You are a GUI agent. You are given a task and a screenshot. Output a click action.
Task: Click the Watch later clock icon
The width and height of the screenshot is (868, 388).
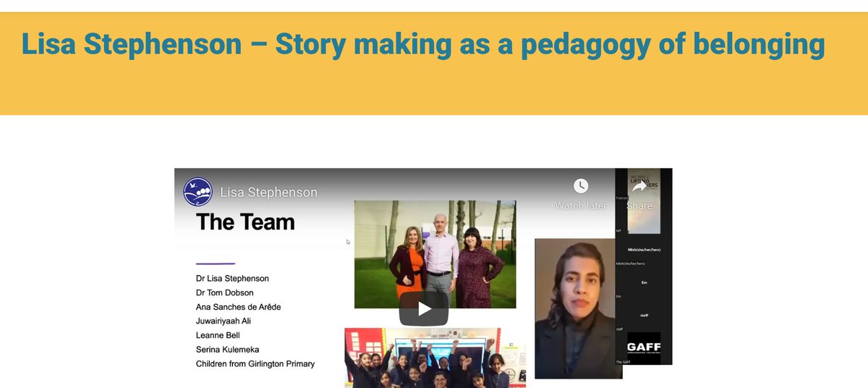click(581, 186)
